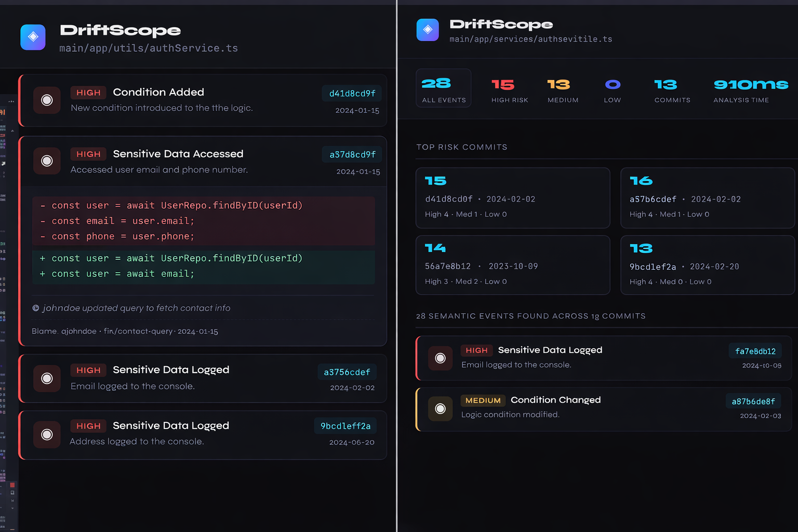Click the Condition Added event circle icon
The image size is (798, 532).
point(47,100)
